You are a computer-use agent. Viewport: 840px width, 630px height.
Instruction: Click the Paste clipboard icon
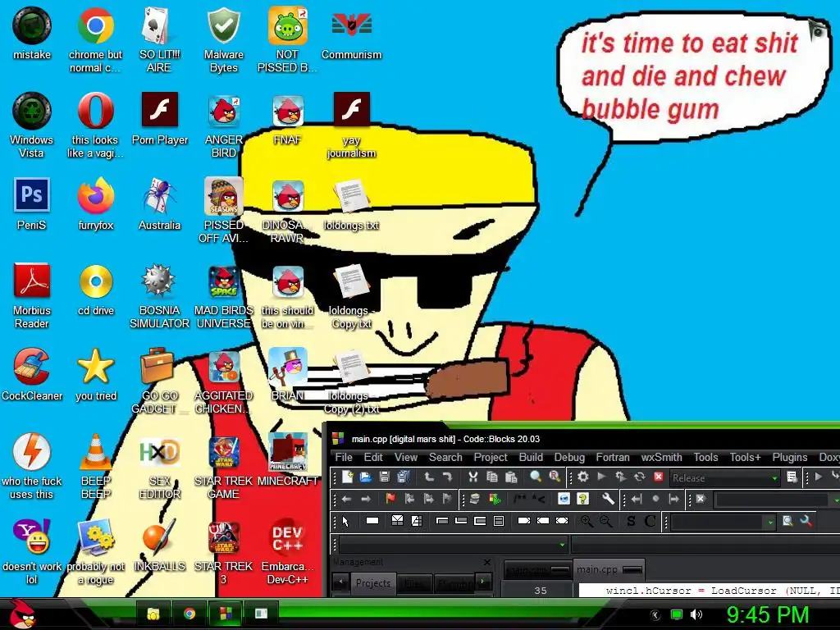[511, 477]
